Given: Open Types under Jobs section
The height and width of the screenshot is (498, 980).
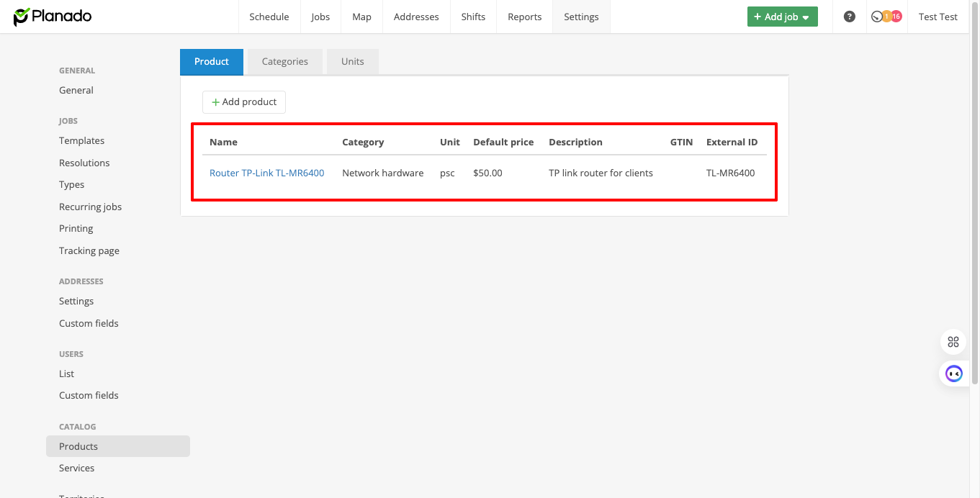Looking at the screenshot, I should [71, 184].
